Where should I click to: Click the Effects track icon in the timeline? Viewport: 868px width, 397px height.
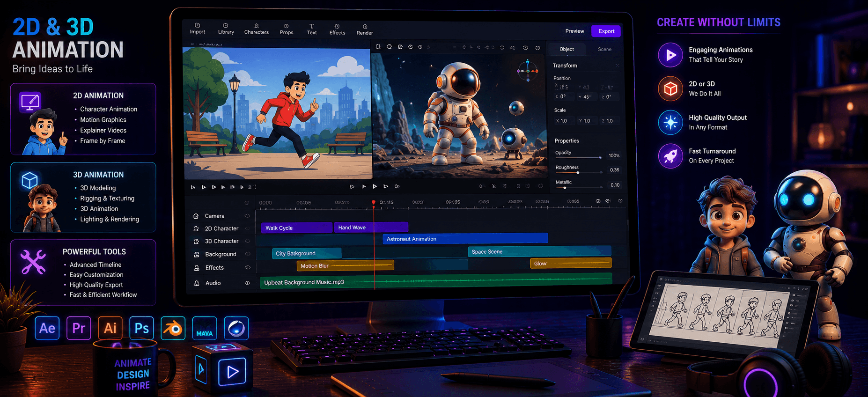coord(197,268)
